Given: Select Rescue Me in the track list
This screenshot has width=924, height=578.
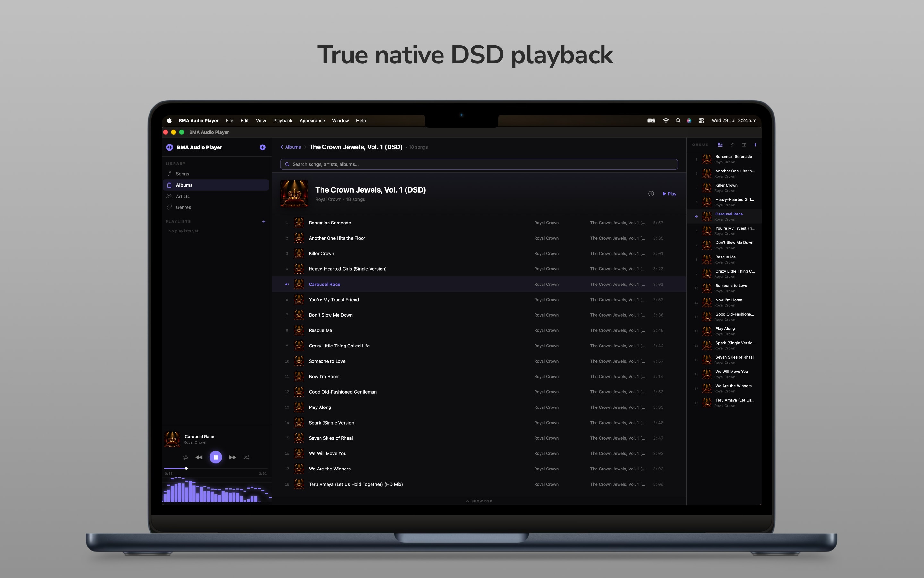Looking at the screenshot, I should [479, 330].
